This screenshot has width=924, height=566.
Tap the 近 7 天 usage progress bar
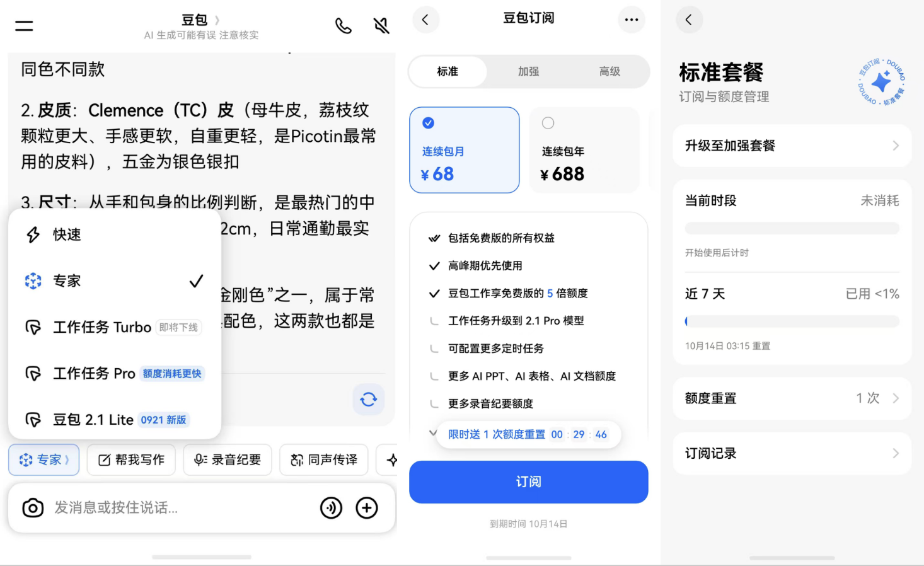pyautogui.click(x=792, y=321)
